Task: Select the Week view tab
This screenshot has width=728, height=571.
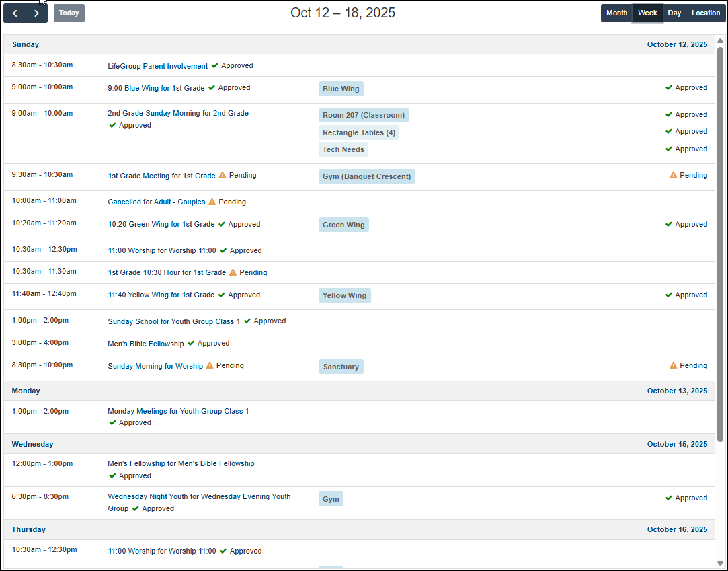Action: pos(647,13)
